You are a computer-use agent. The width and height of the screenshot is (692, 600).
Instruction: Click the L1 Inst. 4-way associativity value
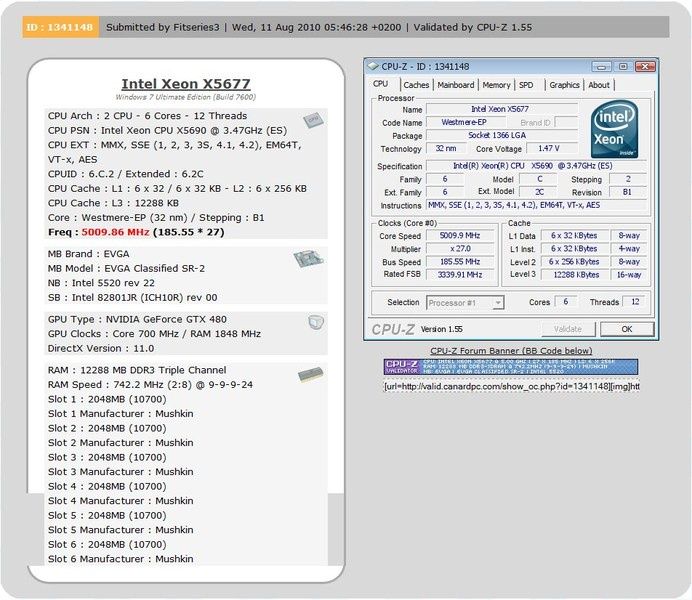point(628,249)
